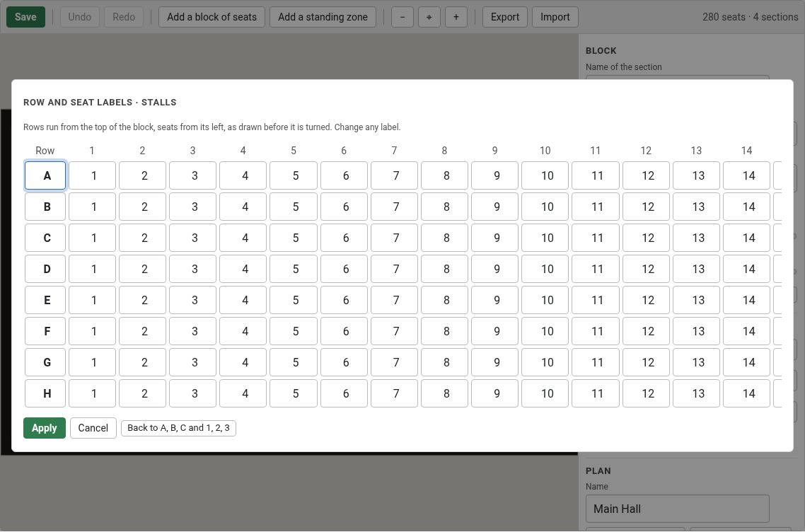805x532 pixels.
Task: Add a block of seats
Action: (212, 17)
